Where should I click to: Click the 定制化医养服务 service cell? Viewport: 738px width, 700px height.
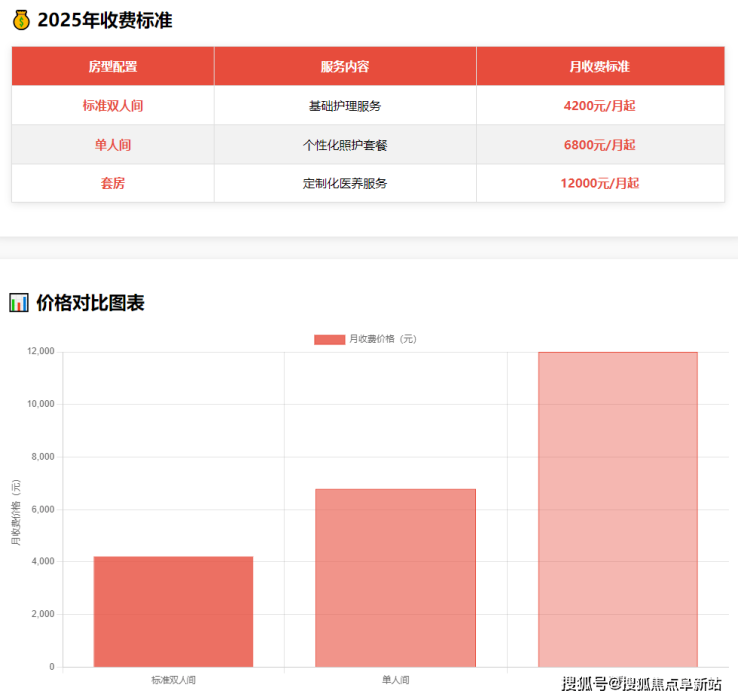tap(345, 183)
